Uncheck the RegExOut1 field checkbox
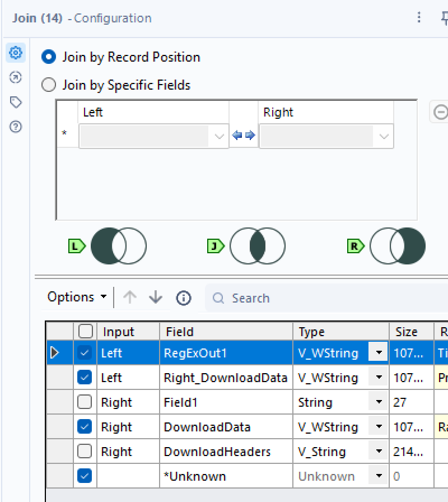 [x=85, y=353]
